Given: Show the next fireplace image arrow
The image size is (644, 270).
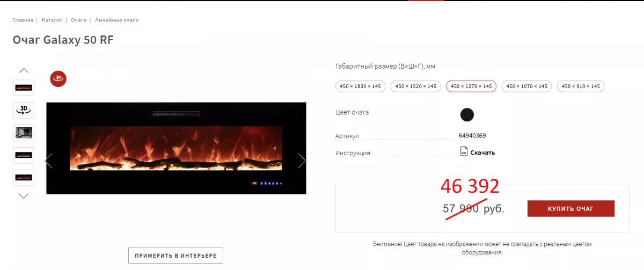Looking at the screenshot, I should click(x=302, y=160).
